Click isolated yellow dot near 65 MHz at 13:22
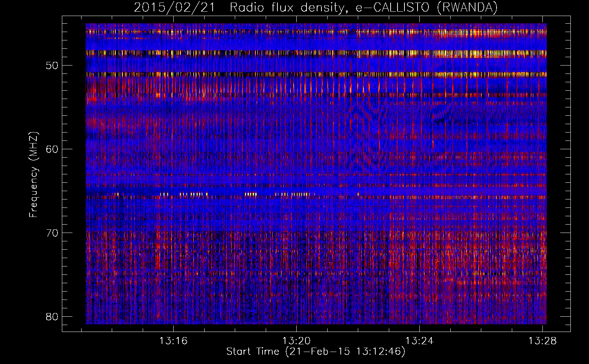 pos(358,194)
